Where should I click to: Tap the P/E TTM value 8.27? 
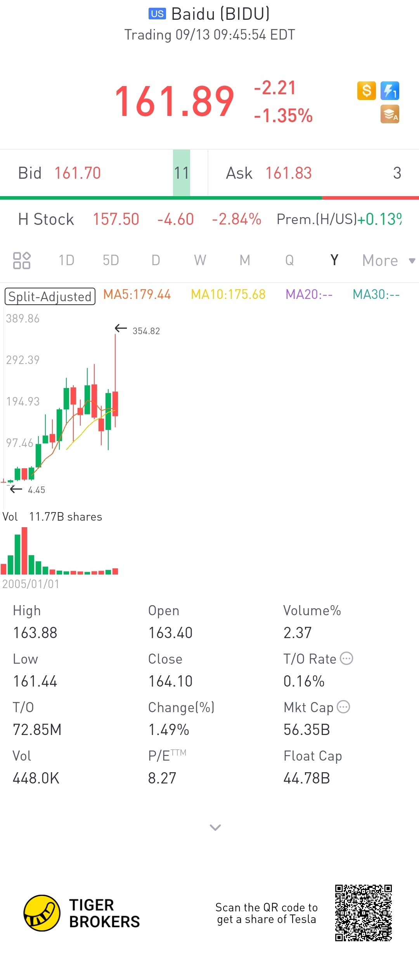coord(162,778)
